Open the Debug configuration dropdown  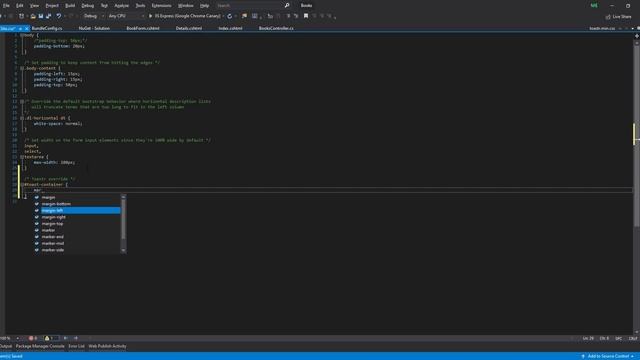(93, 16)
